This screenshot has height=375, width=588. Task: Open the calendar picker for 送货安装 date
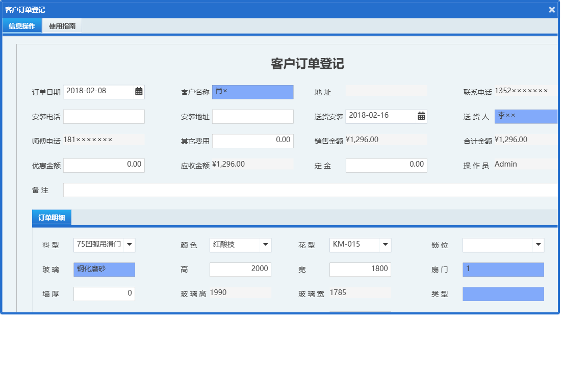click(x=420, y=116)
